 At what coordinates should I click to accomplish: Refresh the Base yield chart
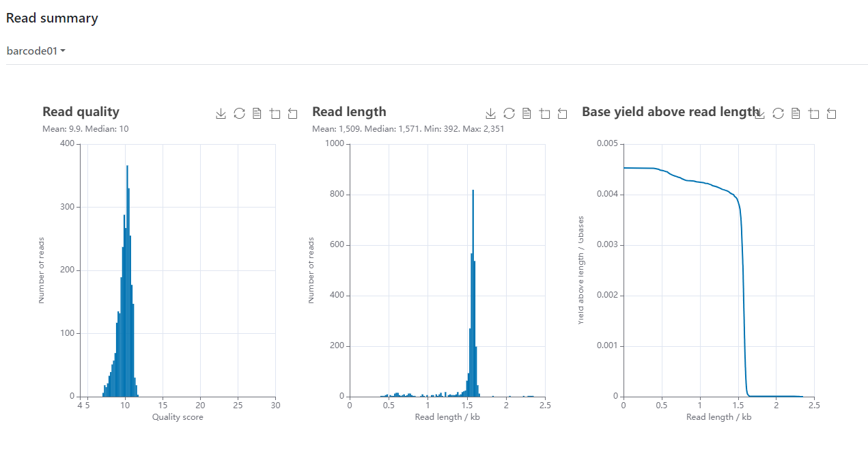pyautogui.click(x=778, y=113)
